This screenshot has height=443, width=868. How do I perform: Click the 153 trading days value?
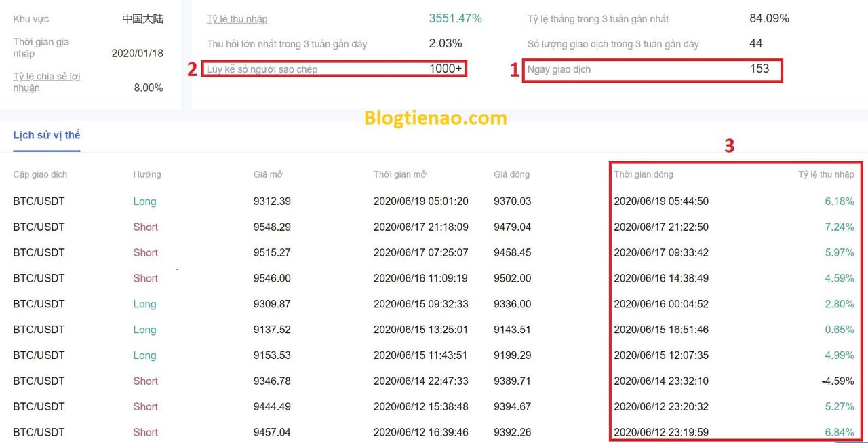759,69
